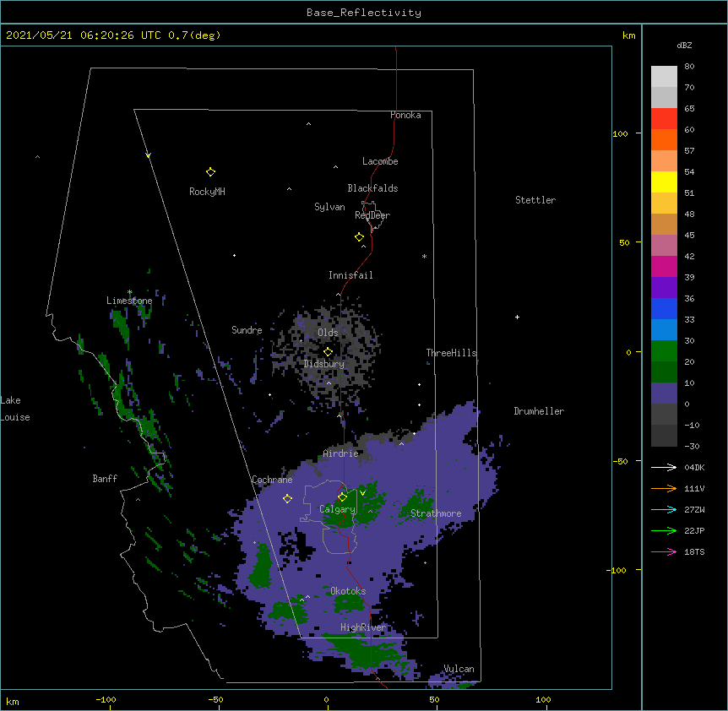728x711 pixels.
Task: Click the Didsbury label
Action: (x=324, y=364)
